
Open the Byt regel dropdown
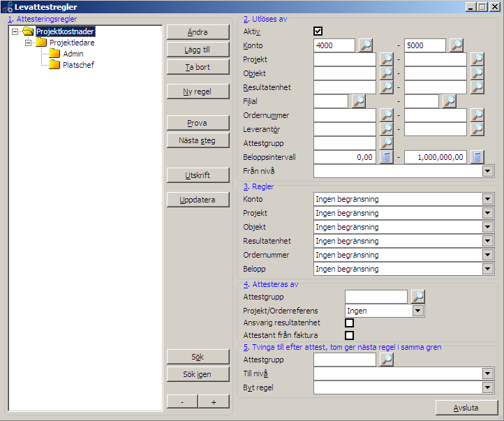click(488, 387)
